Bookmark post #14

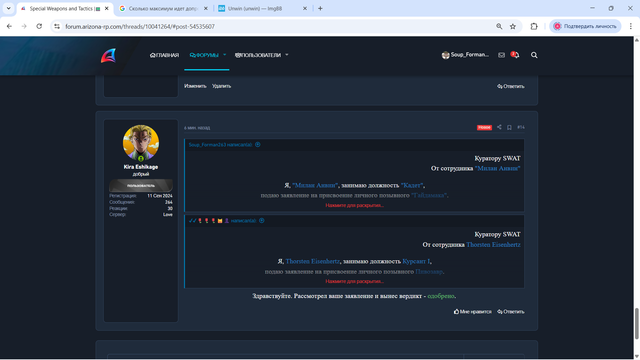pos(509,127)
